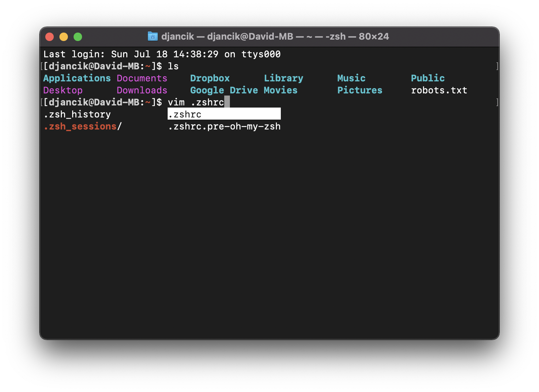Screen dimensions: 539x392
Task: Close the Terminal window with red button
Action: click(50, 37)
